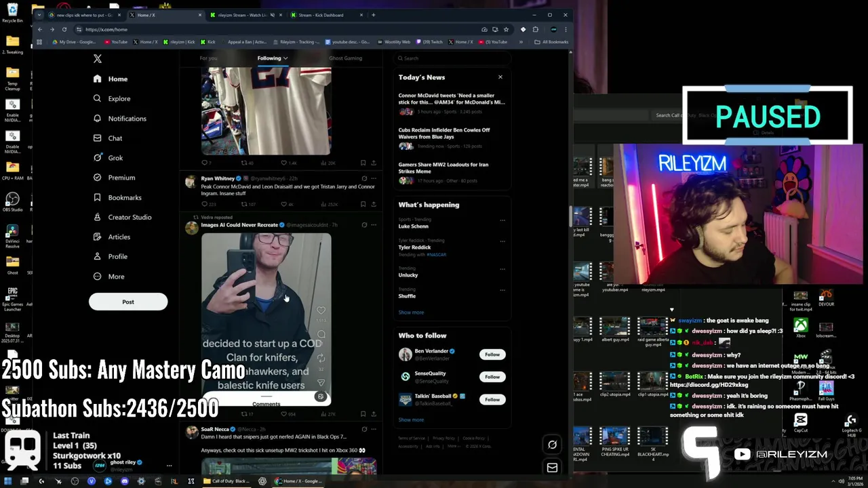Open the More circle icon in sidebar
Viewport: 868px width, 488px height.
97,276
